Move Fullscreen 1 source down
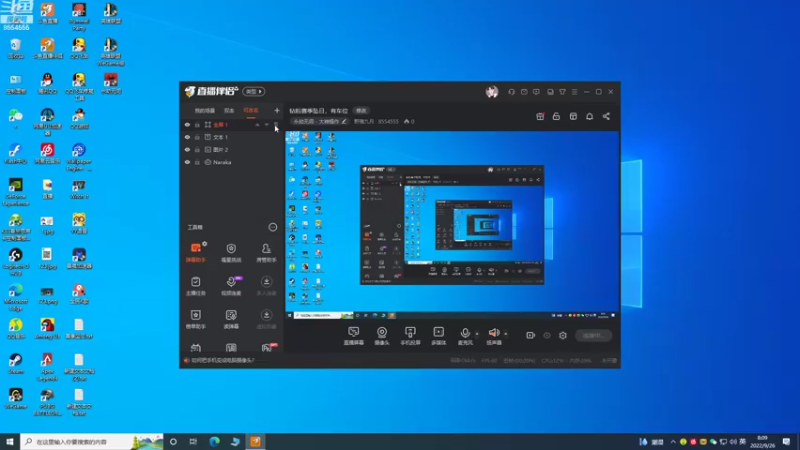This screenshot has width=800, height=450. pos(266,124)
